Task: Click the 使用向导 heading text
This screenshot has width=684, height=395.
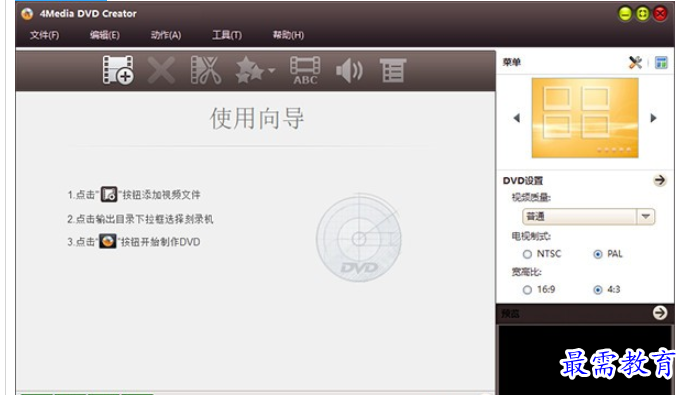Action: point(256,118)
